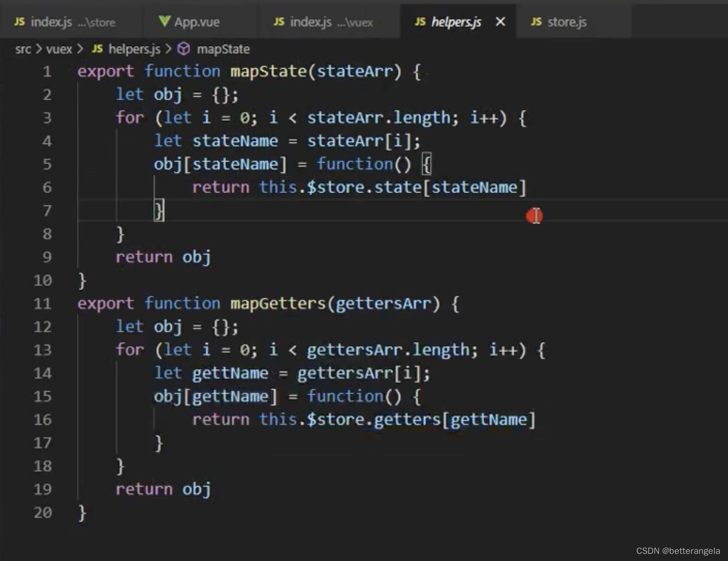The height and width of the screenshot is (561, 728).
Task: Click line number 5 in gutter
Action: [47, 164]
